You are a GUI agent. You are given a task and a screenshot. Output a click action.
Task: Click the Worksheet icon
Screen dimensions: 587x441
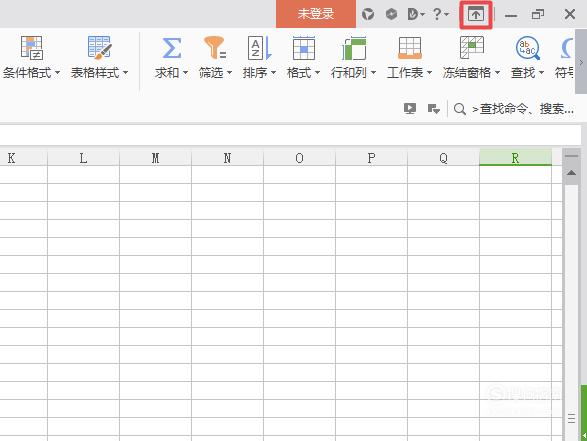(410, 48)
